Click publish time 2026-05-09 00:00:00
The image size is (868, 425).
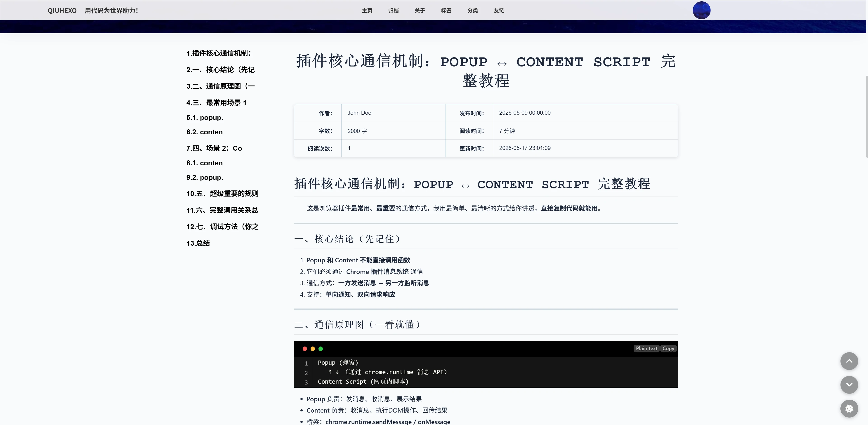[x=525, y=113]
